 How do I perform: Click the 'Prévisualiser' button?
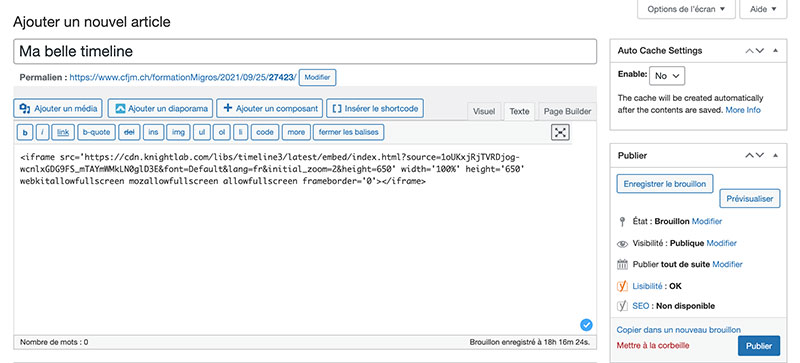pyautogui.click(x=749, y=199)
